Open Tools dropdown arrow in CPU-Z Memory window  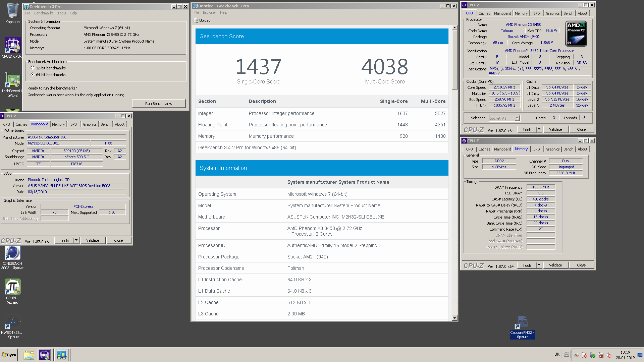539,265
